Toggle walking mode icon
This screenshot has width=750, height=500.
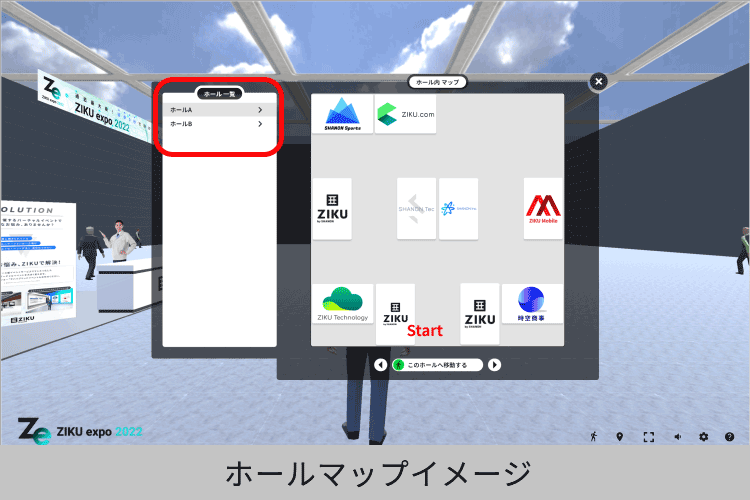click(x=594, y=436)
